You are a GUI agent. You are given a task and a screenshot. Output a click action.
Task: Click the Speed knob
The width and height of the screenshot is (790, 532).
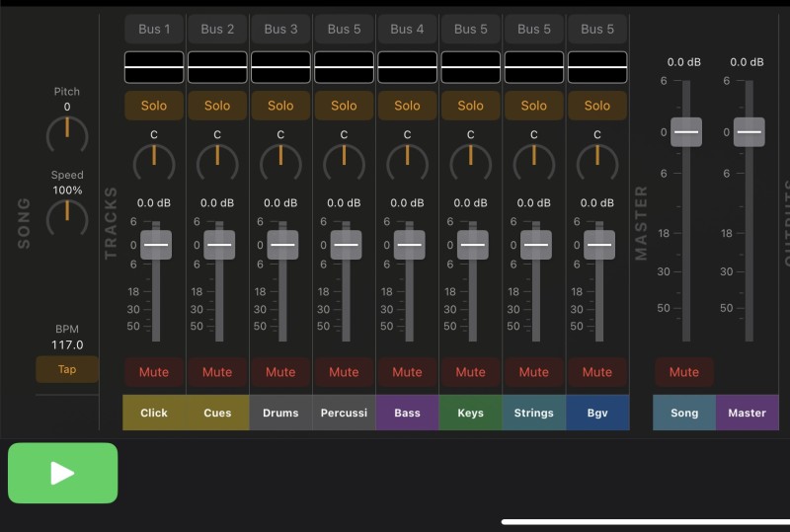[x=67, y=215]
